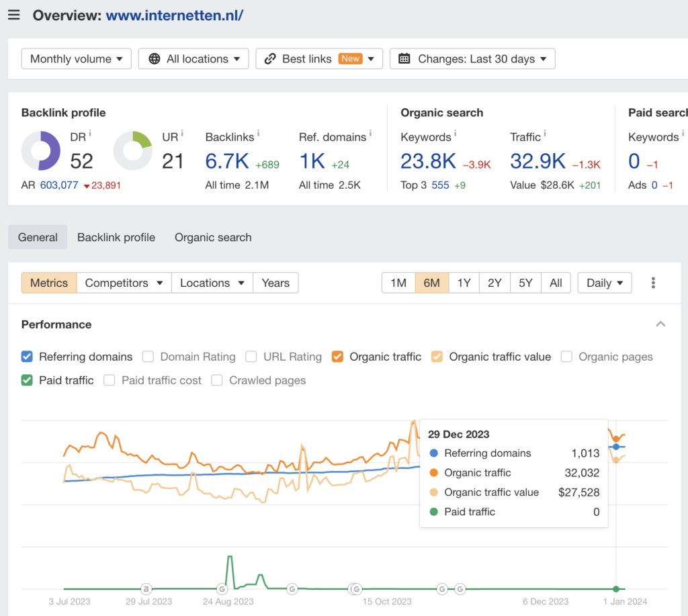The image size is (688, 616).
Task: Click the three-dot chart options icon
Action: (x=653, y=283)
